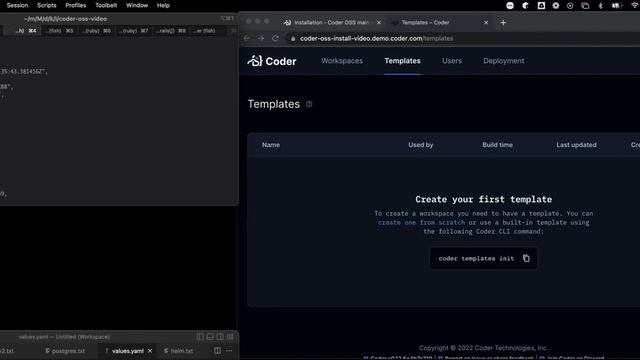
Task: Open the Help menu
Action: click(x=163, y=5)
